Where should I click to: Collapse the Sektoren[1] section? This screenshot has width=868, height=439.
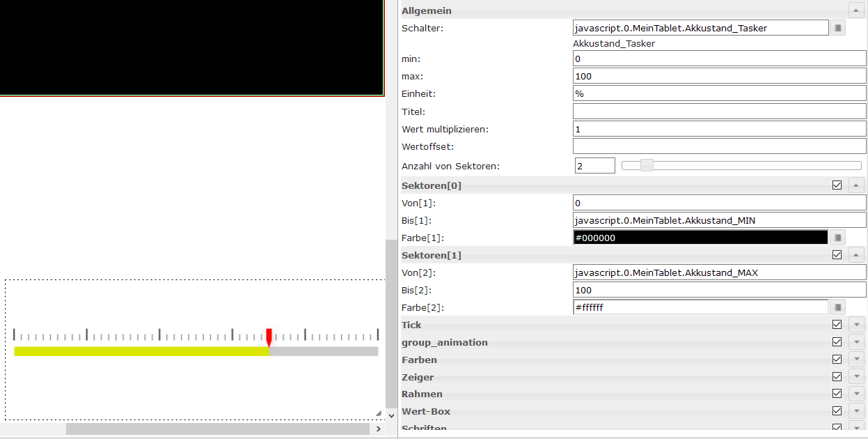(856, 255)
